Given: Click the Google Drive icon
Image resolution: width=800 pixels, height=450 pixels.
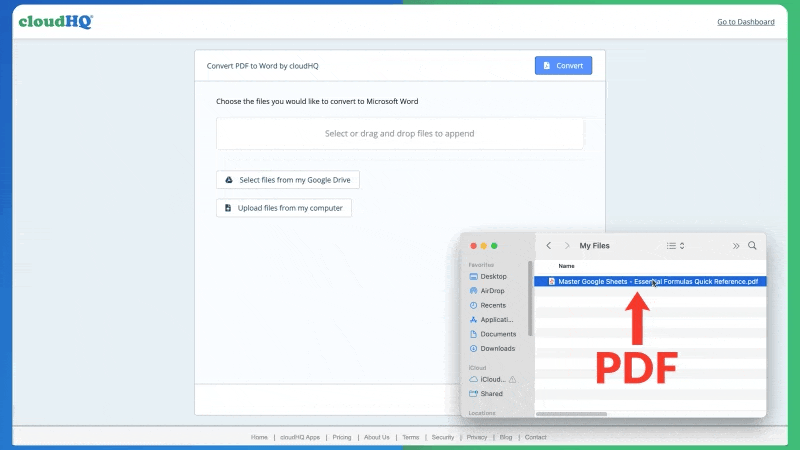Looking at the screenshot, I should tap(229, 180).
